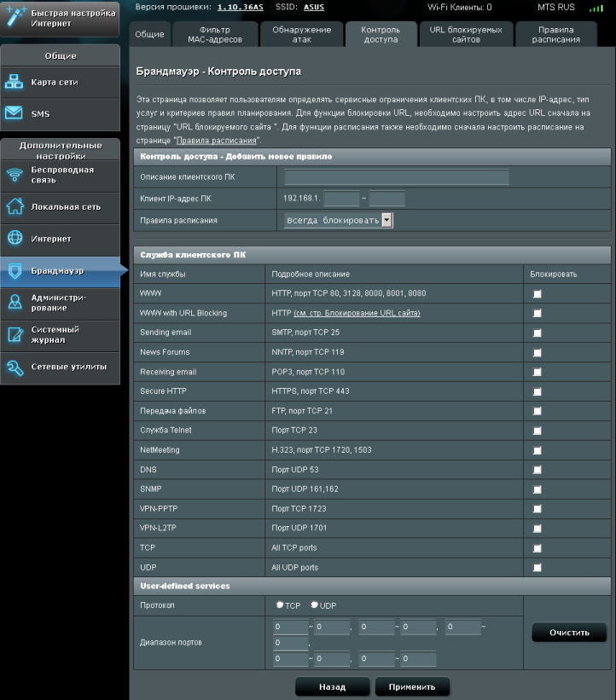This screenshot has width=616, height=700.
Task: Tick the News Forums block checkbox
Action: (x=537, y=353)
